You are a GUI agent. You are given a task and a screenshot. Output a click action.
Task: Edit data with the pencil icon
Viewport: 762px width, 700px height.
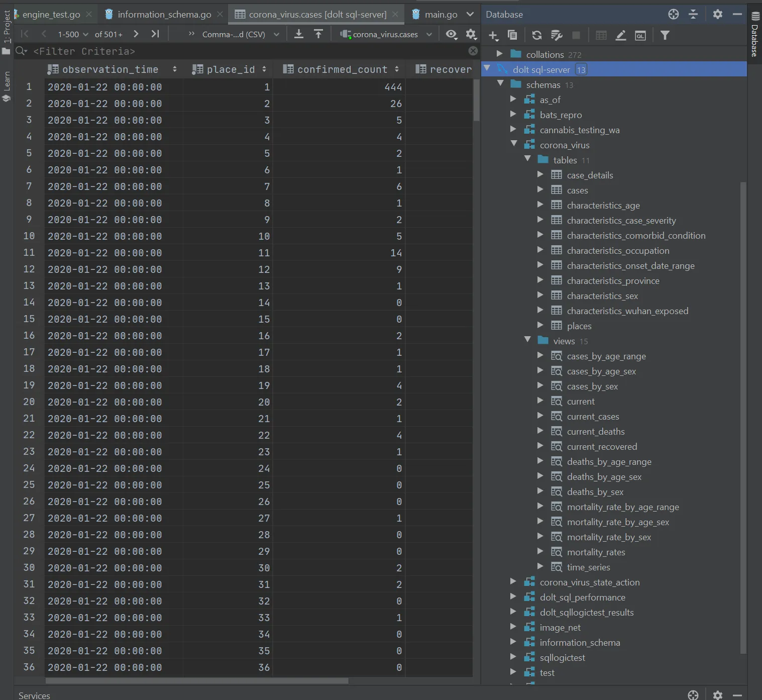tap(620, 35)
